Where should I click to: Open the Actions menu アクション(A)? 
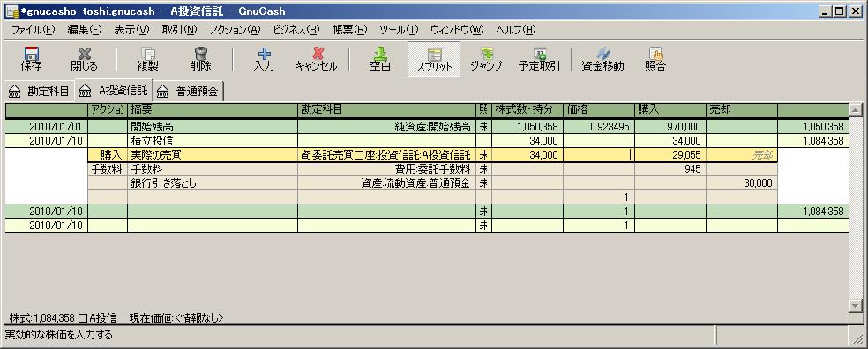[235, 30]
